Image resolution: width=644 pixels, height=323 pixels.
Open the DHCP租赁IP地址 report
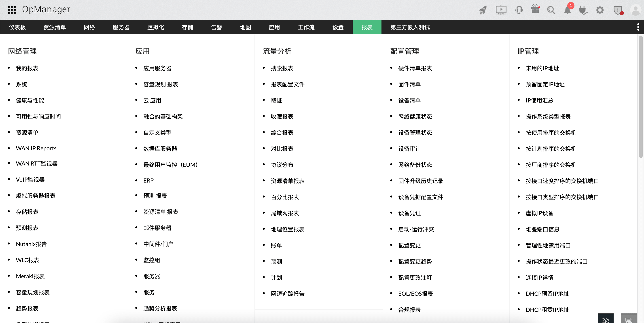pos(547,310)
